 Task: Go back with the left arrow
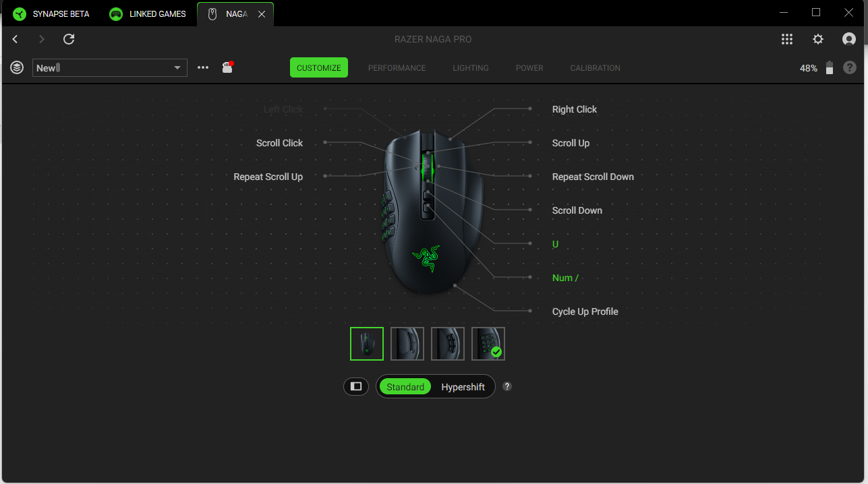point(16,39)
